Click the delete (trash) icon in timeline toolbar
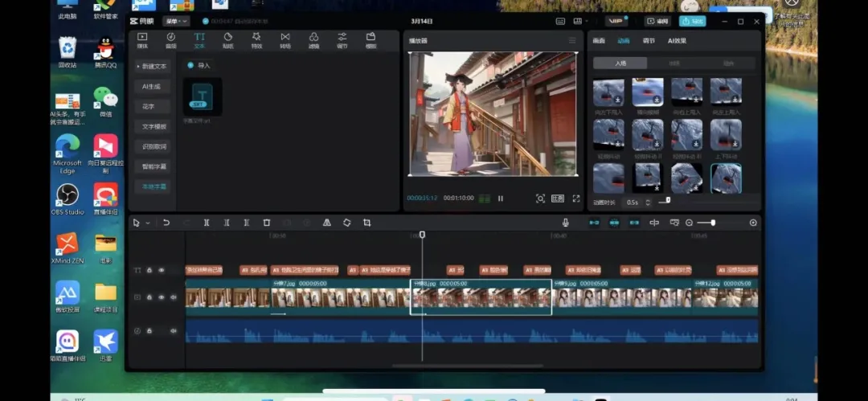 tap(267, 223)
